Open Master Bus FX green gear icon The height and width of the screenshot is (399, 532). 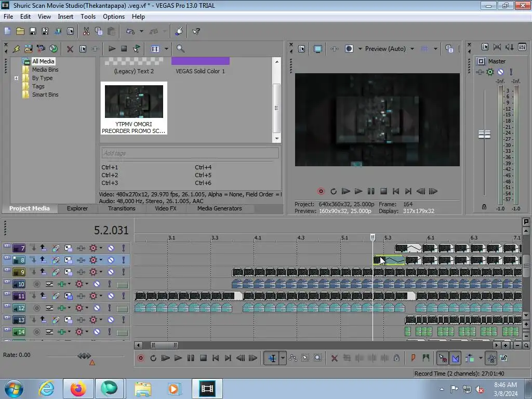pos(490,72)
